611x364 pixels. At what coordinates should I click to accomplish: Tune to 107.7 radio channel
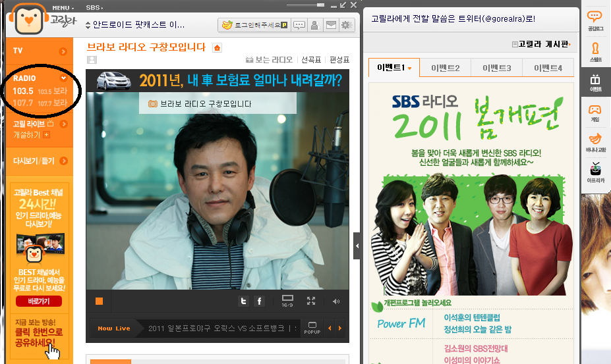(x=23, y=103)
